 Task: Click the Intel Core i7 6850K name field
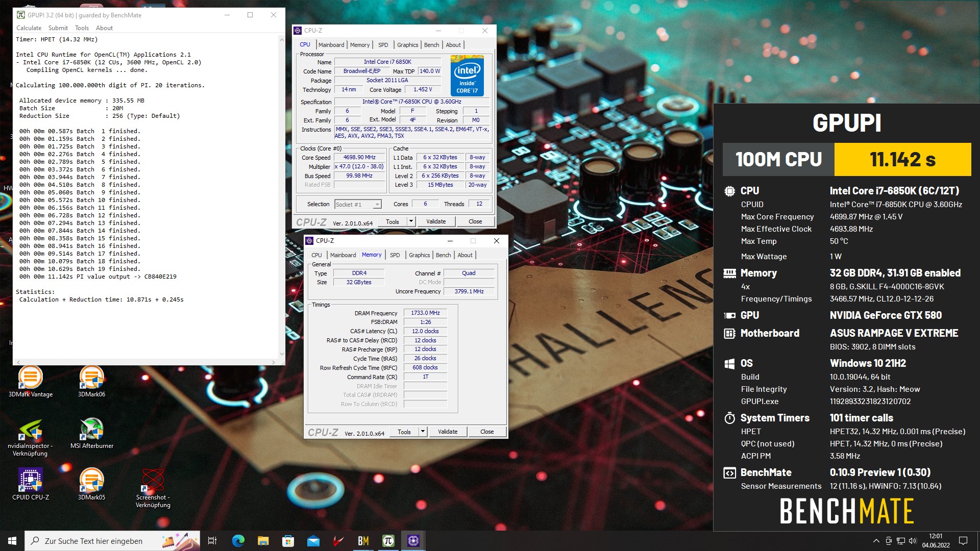point(387,62)
